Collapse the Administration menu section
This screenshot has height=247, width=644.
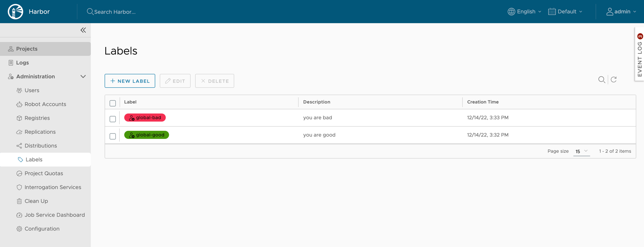coord(83,77)
